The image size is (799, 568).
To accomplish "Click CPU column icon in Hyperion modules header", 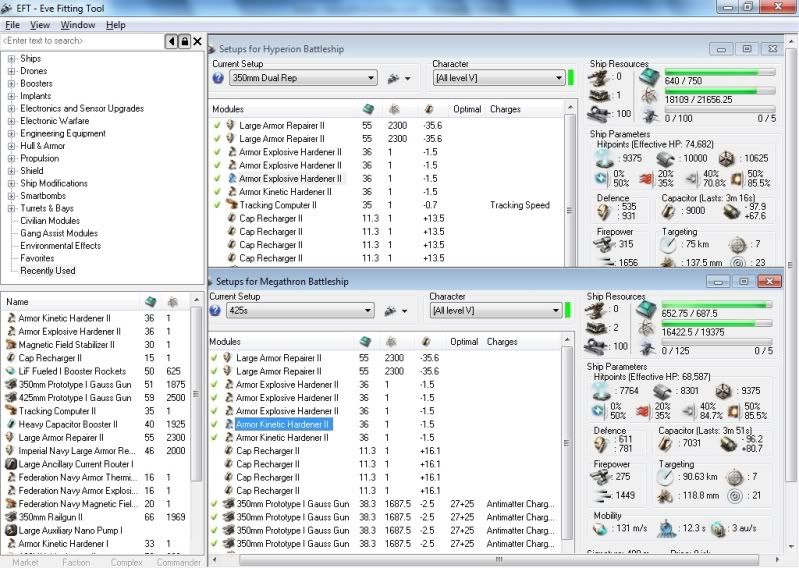I will pos(368,109).
